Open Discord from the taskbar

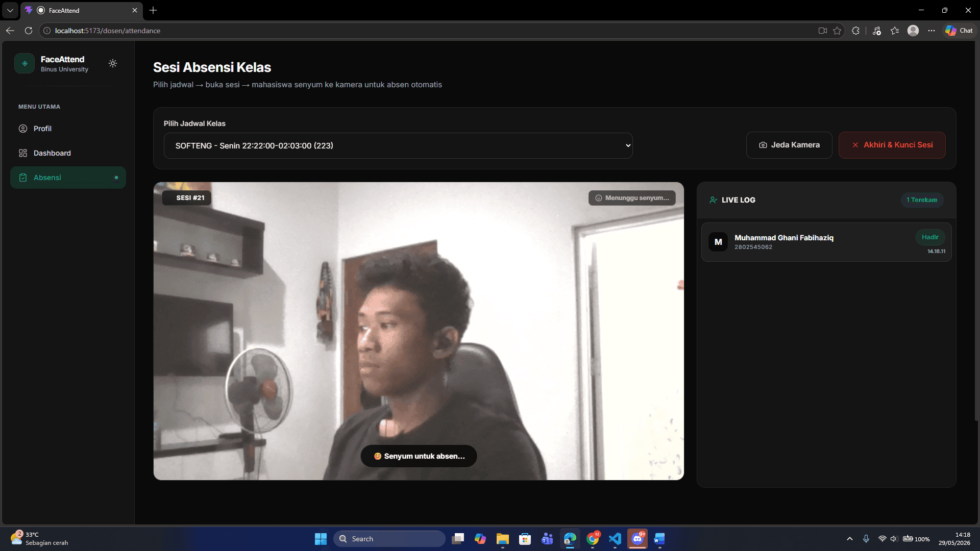tap(638, 539)
